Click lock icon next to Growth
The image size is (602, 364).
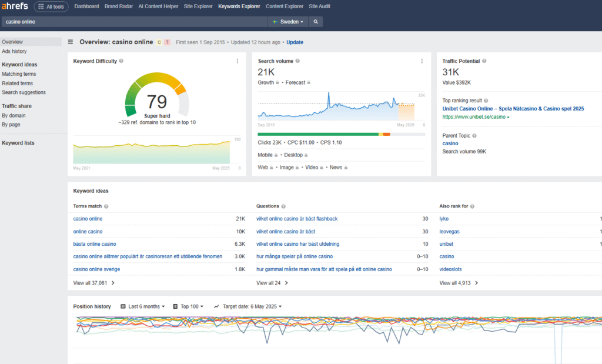(x=277, y=82)
